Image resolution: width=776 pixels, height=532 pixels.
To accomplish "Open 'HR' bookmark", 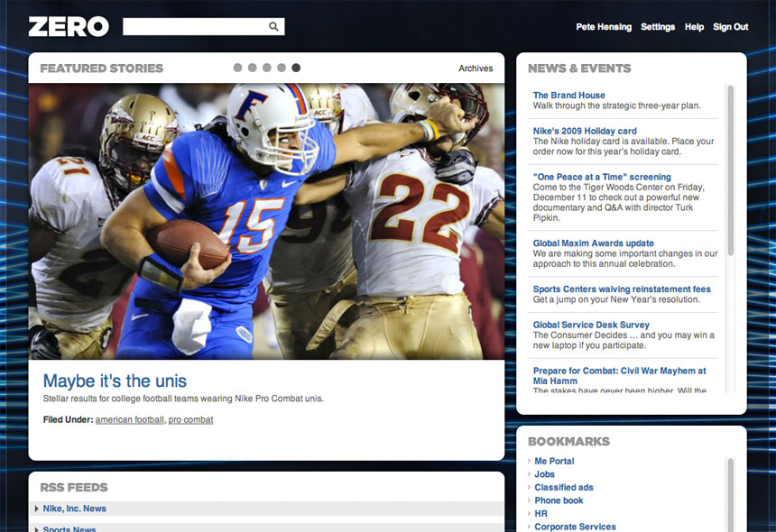I will pyautogui.click(x=540, y=514).
